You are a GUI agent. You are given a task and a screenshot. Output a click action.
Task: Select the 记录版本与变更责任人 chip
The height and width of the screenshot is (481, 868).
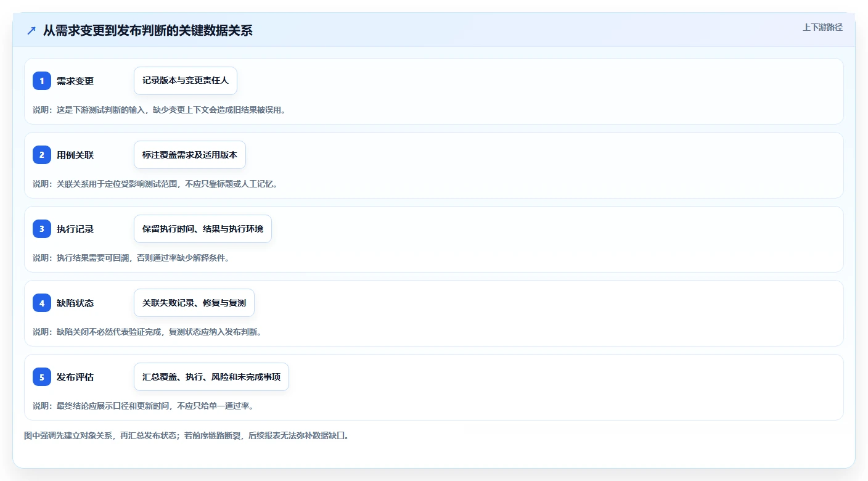(186, 81)
